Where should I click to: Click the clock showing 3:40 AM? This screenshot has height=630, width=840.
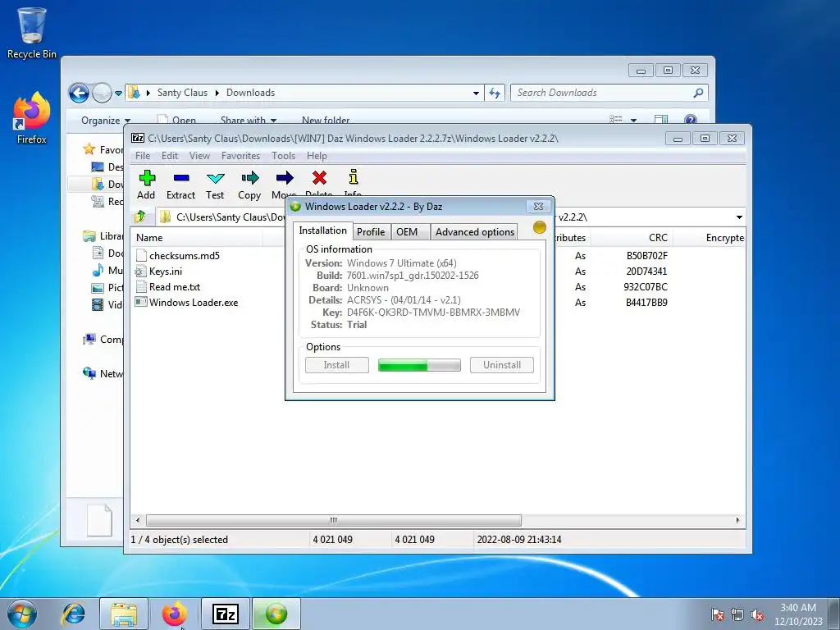[x=798, y=608]
